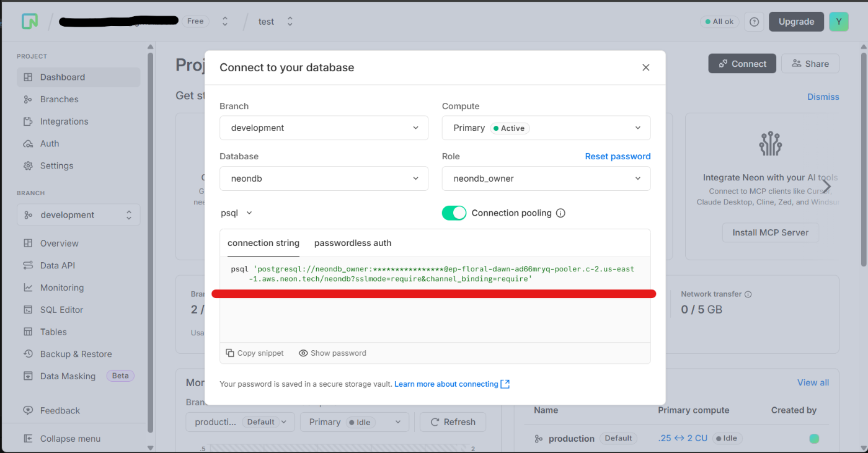The height and width of the screenshot is (453, 868).
Task: Click the Show password eye icon
Action: 303,353
